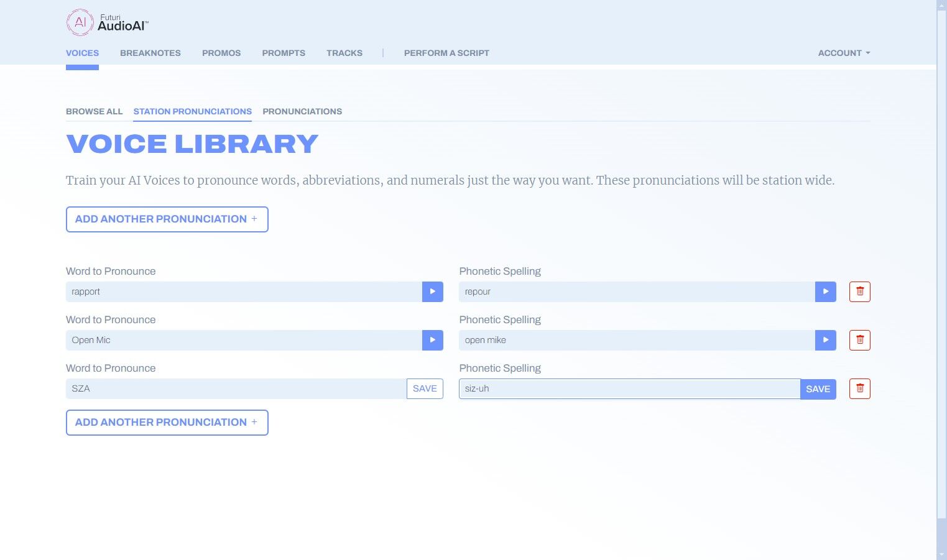Switch to the Pronunciations tab
This screenshot has width=947, height=560.
pyautogui.click(x=302, y=111)
